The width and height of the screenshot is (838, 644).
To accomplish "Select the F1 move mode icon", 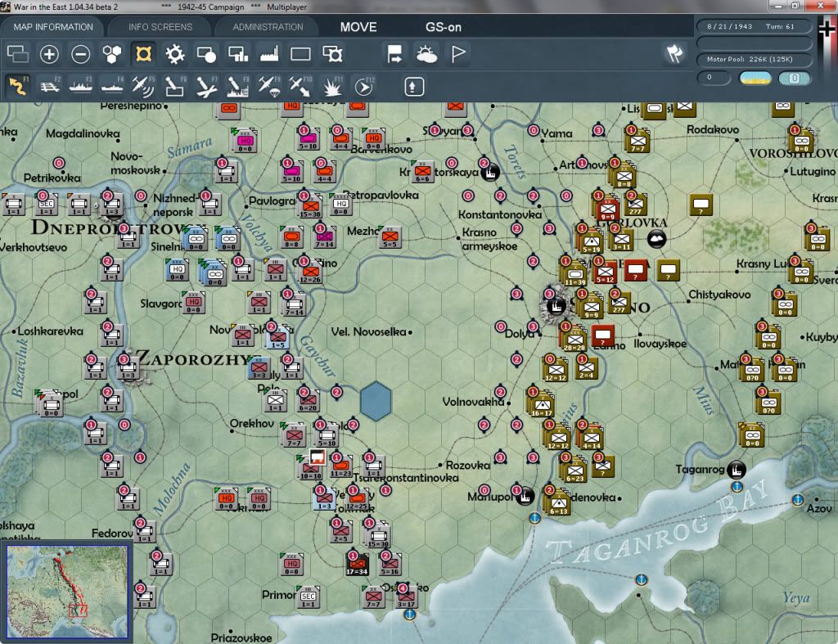I will point(18,86).
